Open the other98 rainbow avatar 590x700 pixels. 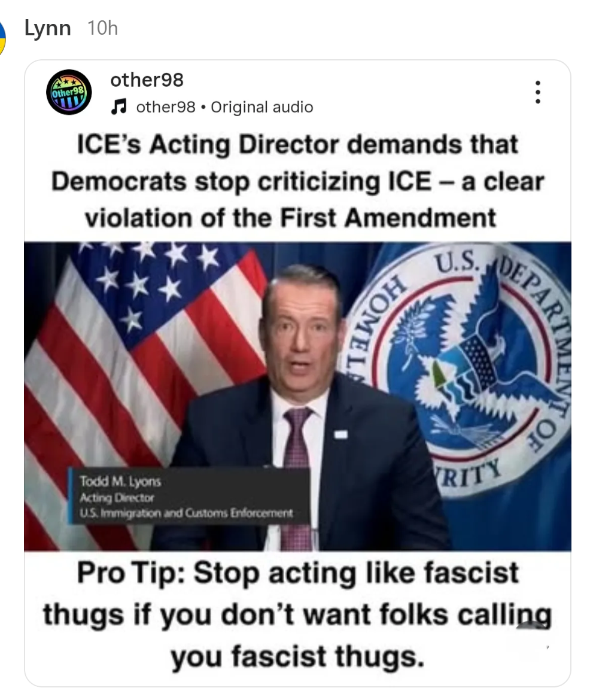(69, 92)
